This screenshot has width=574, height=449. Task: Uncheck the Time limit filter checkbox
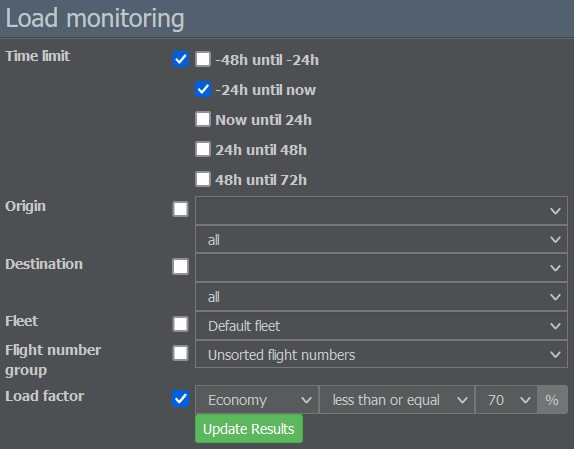pos(180,59)
